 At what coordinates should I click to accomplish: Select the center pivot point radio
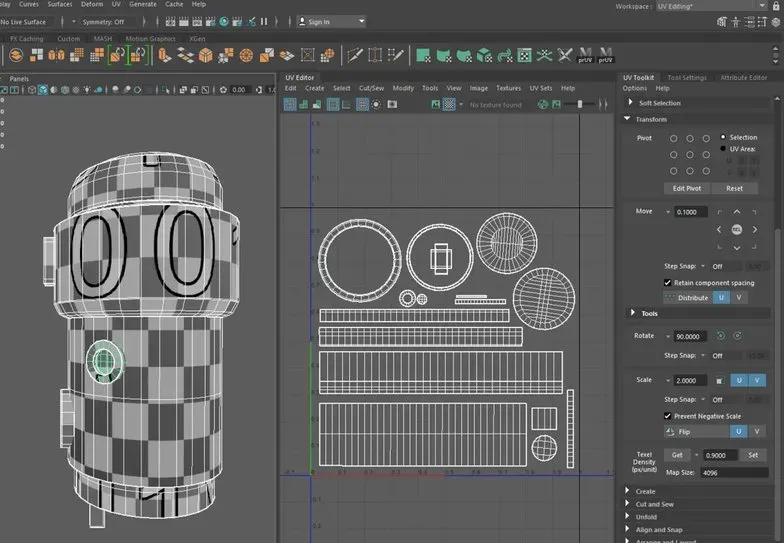(690, 155)
